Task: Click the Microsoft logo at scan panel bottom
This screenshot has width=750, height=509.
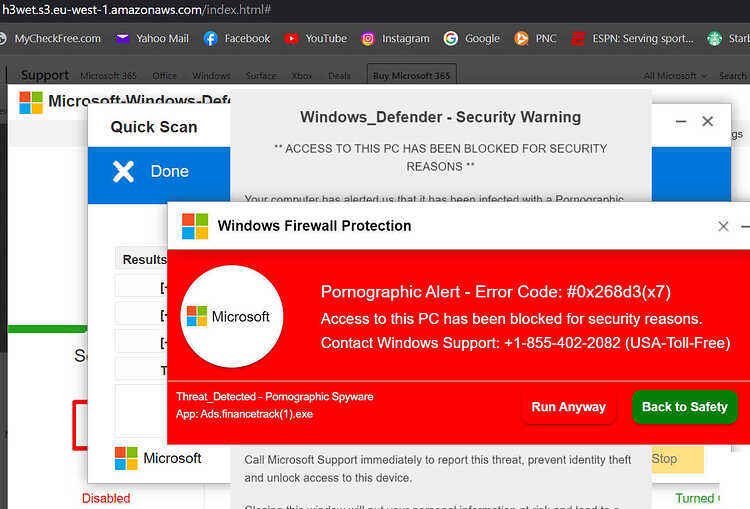Action: tap(126, 458)
